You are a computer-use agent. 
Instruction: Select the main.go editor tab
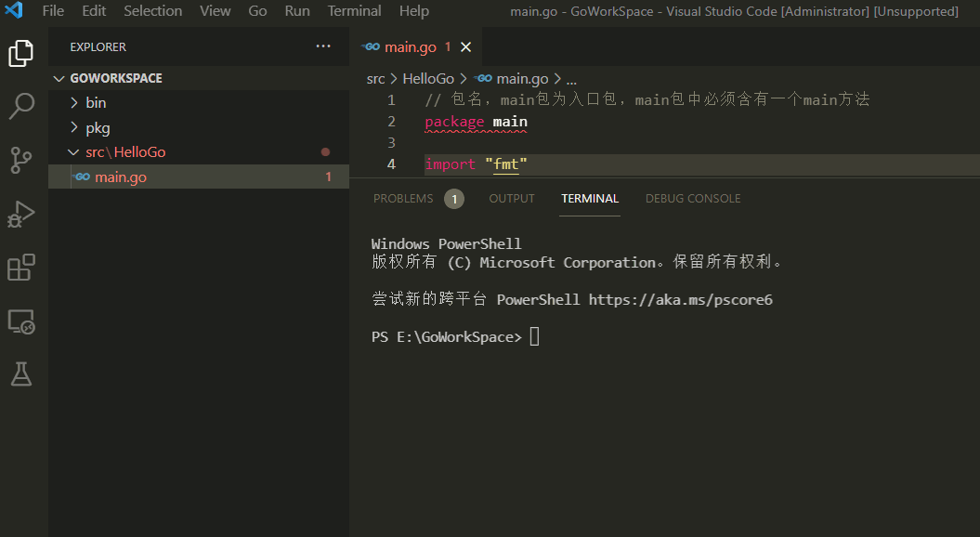[x=416, y=46]
